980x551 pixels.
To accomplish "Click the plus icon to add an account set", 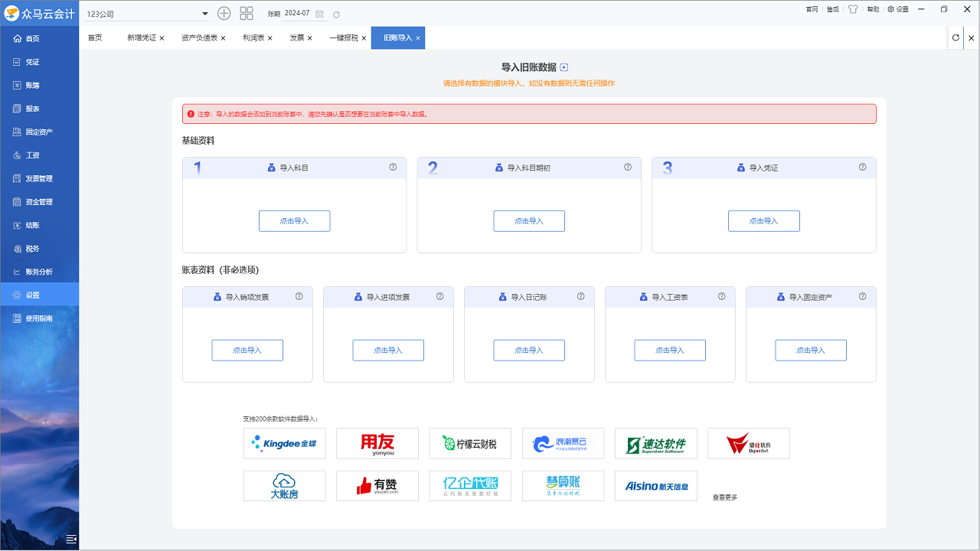I will [224, 13].
